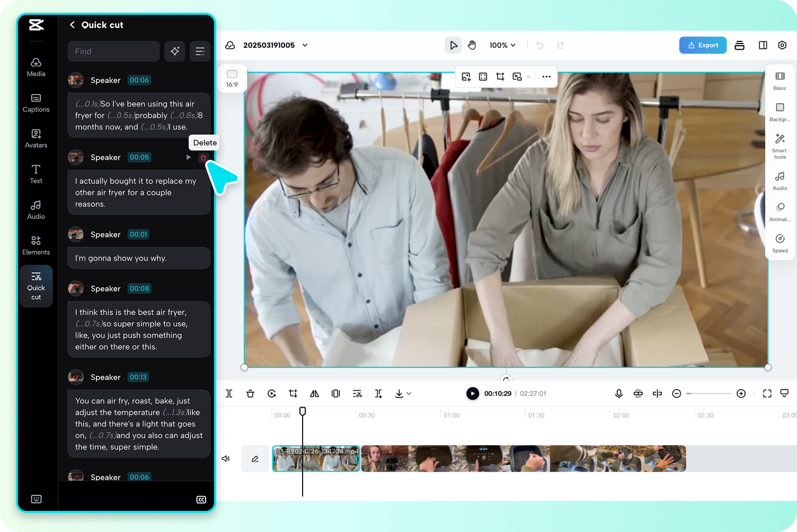Viewport: 797px width, 532px height.
Task: Open the Avatars panel
Action: [36, 138]
